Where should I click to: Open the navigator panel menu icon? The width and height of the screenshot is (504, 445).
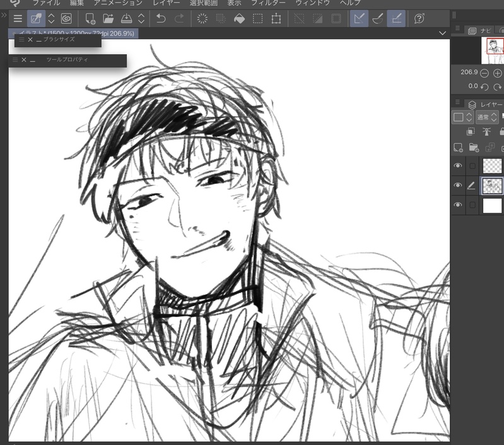(457, 28)
